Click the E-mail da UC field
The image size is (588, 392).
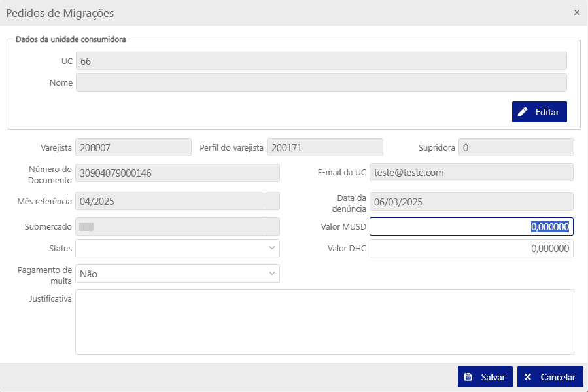472,173
